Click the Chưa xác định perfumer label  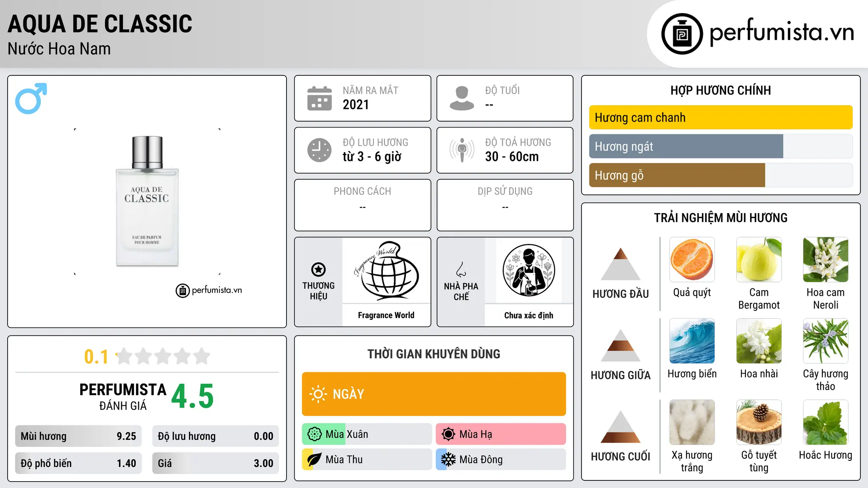click(529, 315)
